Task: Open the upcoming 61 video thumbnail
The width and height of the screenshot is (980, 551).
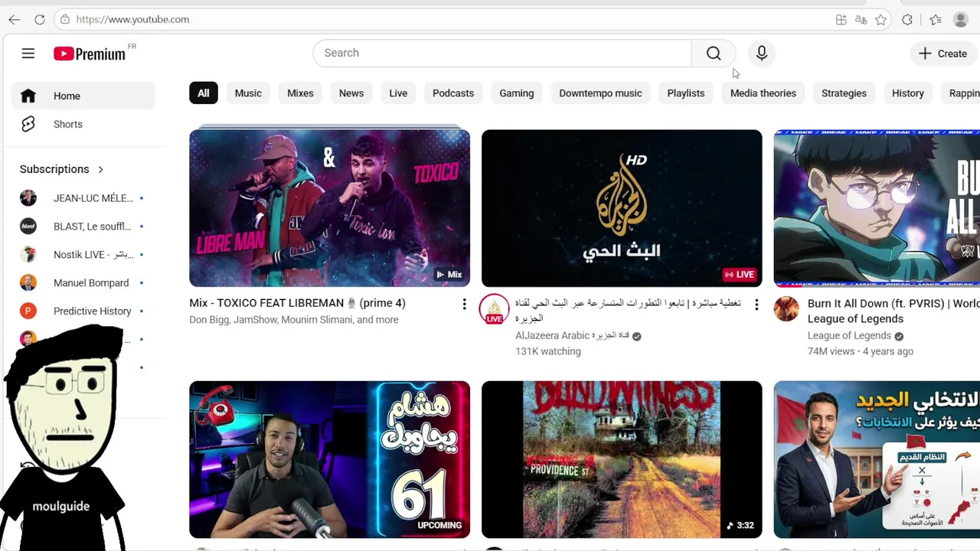Action: 329,459
